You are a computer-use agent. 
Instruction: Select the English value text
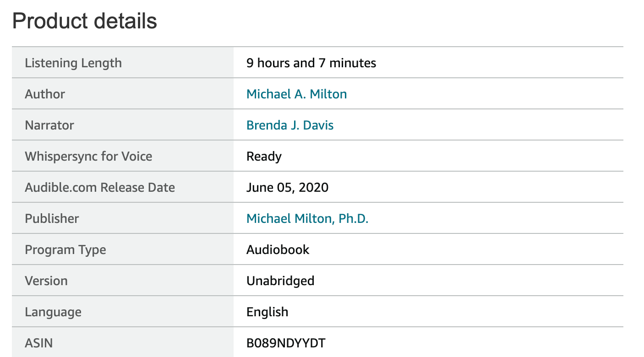click(x=267, y=312)
